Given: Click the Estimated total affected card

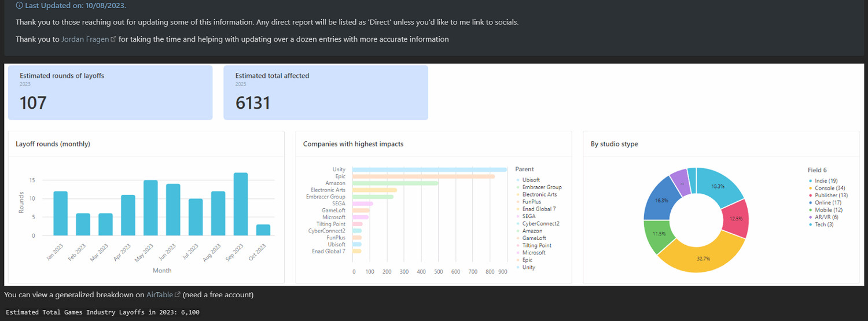Looking at the screenshot, I should 325,93.
